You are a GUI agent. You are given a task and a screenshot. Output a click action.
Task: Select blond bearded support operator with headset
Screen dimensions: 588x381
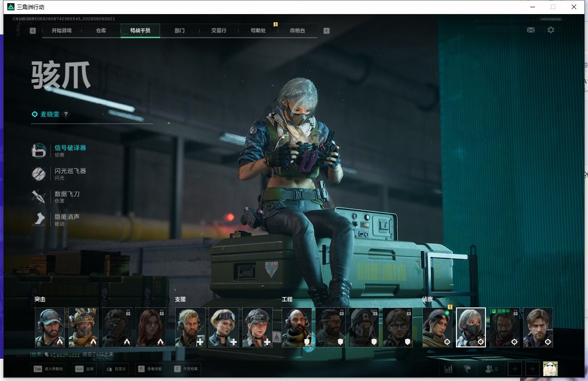pos(190,327)
